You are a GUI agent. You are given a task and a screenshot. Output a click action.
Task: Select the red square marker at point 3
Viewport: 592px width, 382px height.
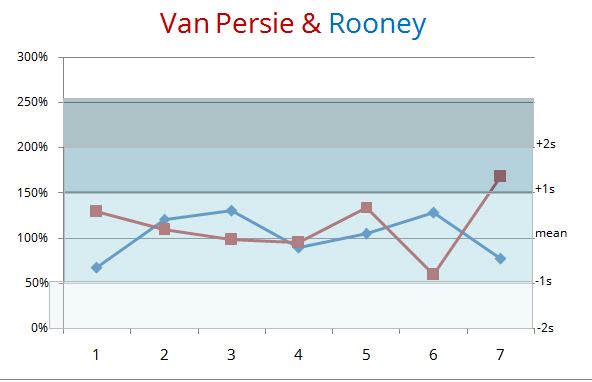(x=231, y=239)
